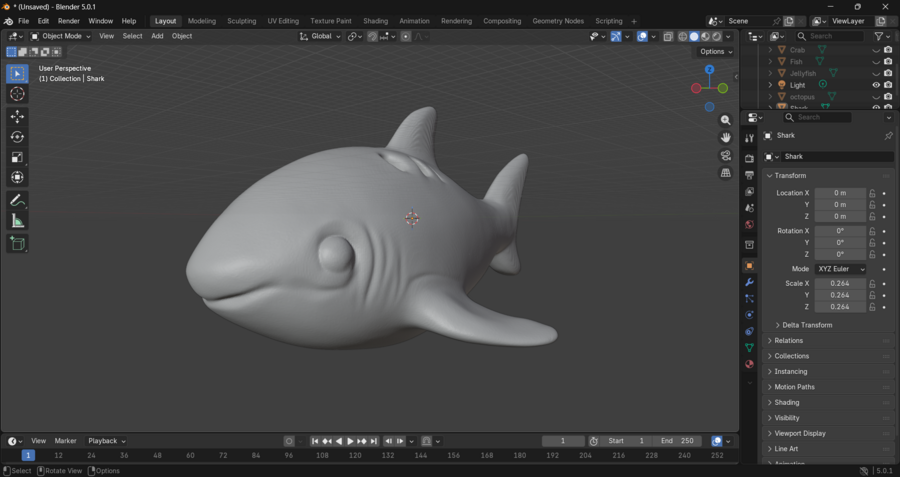Click the Add Cube tool icon
This screenshot has width=900, height=477.
[x=17, y=243]
